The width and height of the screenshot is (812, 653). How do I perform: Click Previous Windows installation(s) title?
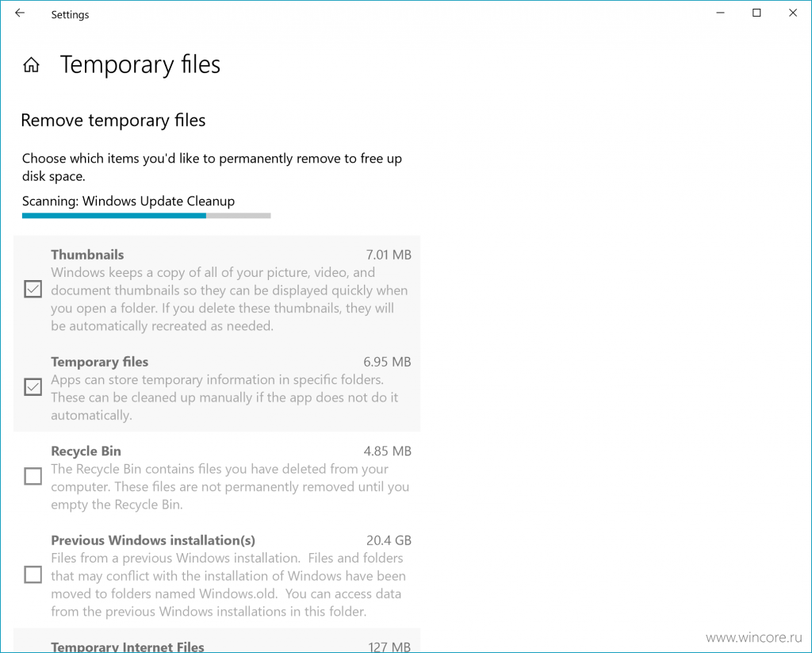pos(153,540)
